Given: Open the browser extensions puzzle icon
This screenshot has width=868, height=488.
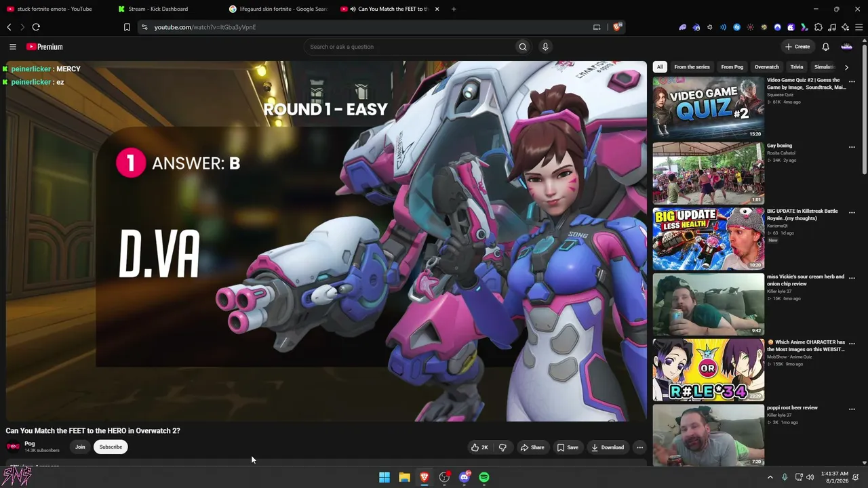Looking at the screenshot, I should tap(818, 27).
